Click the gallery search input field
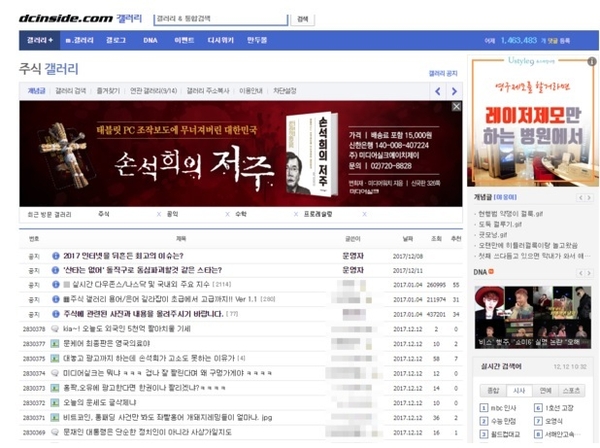600x448 pixels. pyautogui.click(x=221, y=19)
